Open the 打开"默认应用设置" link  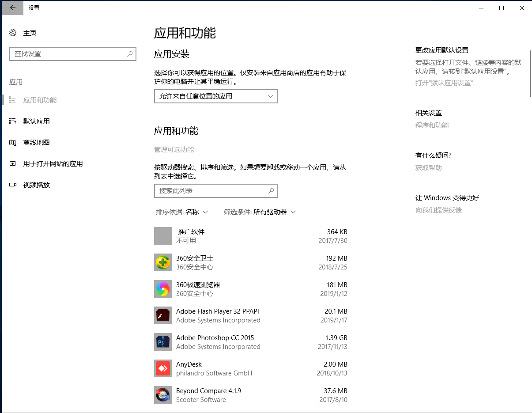pyautogui.click(x=444, y=83)
